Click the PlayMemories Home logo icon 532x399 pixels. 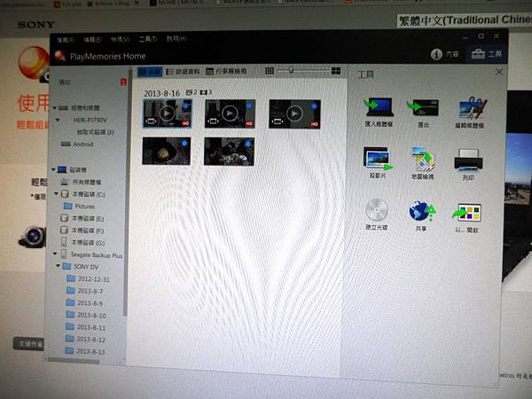[x=60, y=55]
